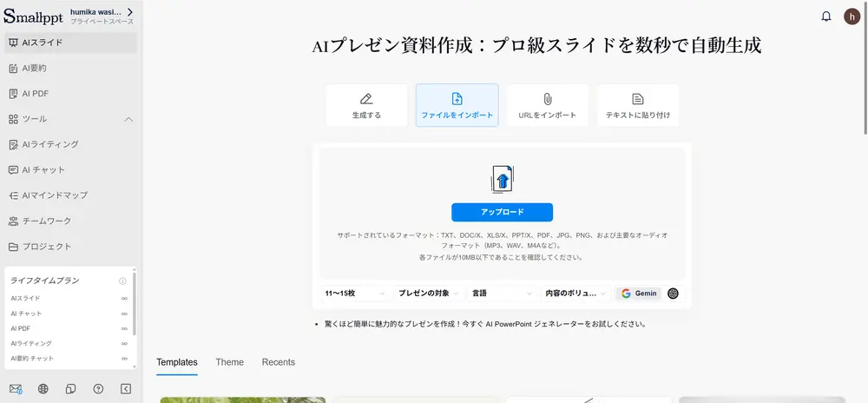Click AI PDF in the plan list
868x403 pixels.
click(x=21, y=328)
